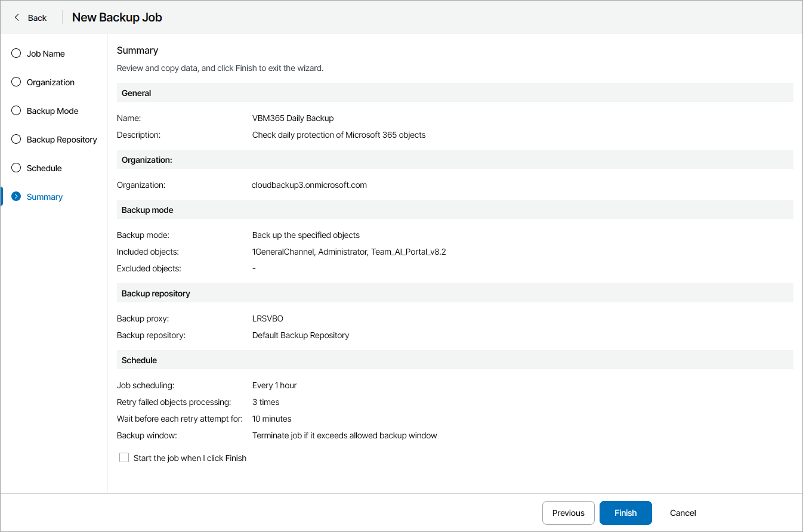Click the back arrow icon
Viewport: 803px width, 532px height.
tap(17, 17)
